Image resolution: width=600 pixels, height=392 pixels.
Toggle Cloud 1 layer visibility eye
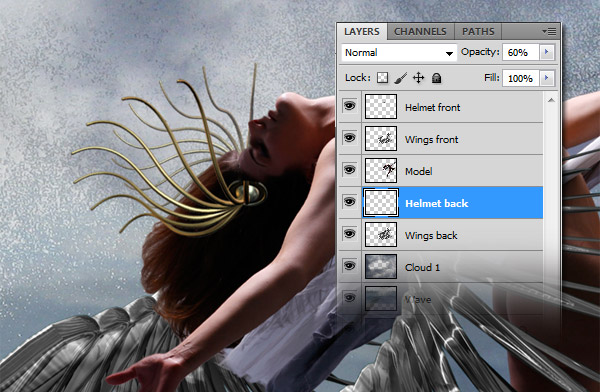coord(349,266)
